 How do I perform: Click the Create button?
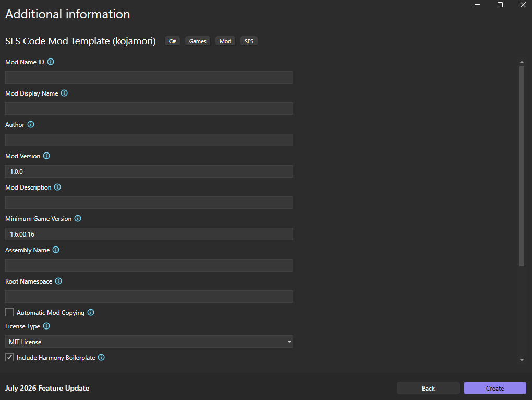494,388
